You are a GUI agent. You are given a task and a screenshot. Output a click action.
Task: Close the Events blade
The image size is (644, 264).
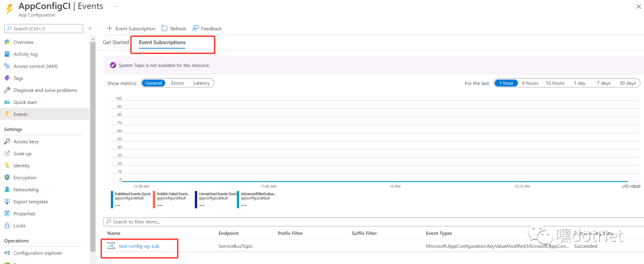pyautogui.click(x=637, y=7)
